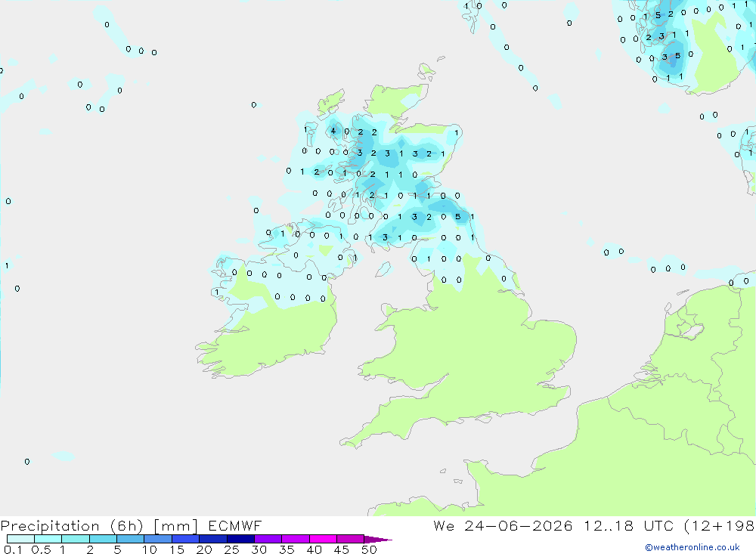
Task: Click the '(12+198' forecast offset text
Action: coord(720,525)
